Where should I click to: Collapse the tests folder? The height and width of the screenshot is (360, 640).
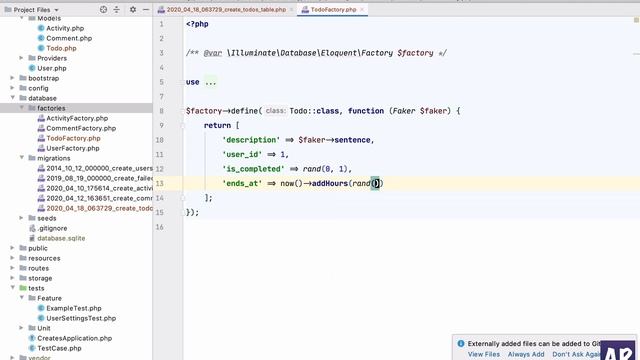pyautogui.click(x=12, y=288)
